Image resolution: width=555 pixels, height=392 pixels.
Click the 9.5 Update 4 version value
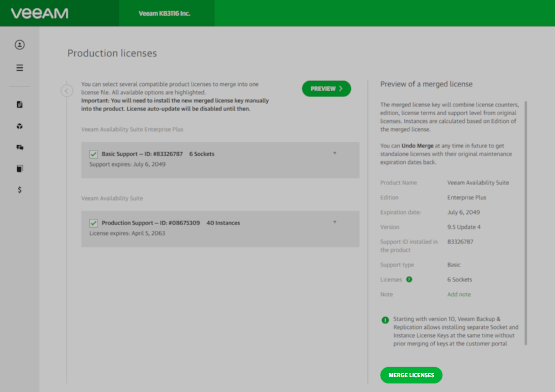[x=464, y=227]
